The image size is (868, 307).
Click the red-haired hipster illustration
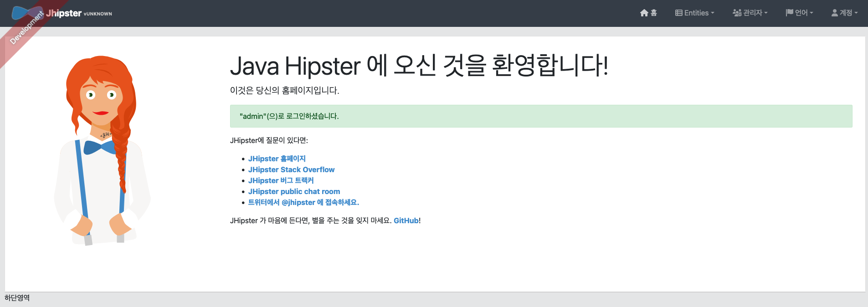coord(102,151)
